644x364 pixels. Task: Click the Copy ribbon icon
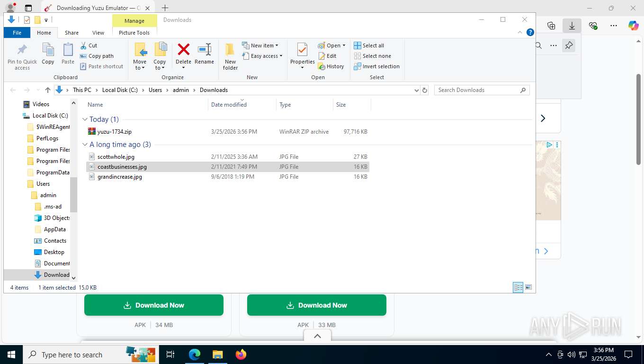pos(48,54)
